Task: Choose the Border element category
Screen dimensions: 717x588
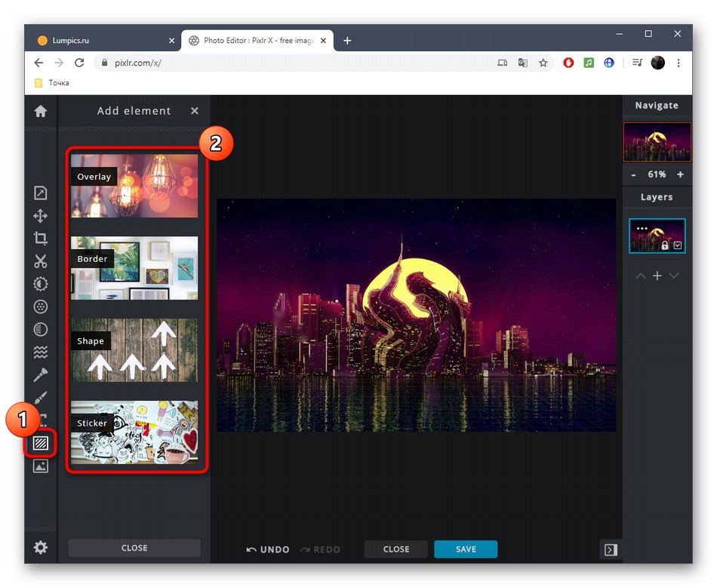Action: [x=134, y=268]
